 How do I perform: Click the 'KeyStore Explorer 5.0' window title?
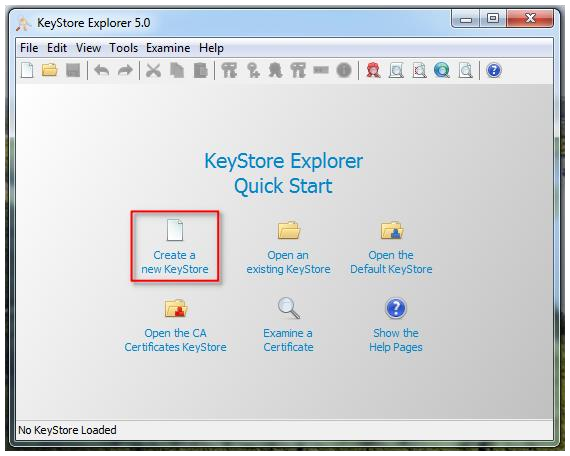click(93, 23)
